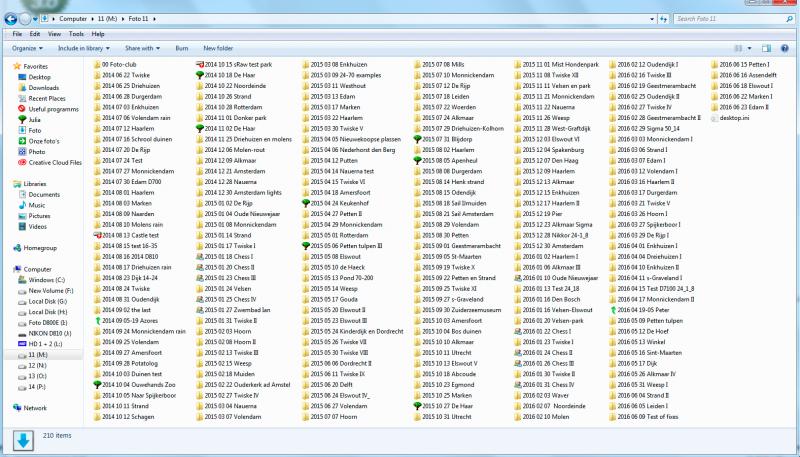Click the Burn button
This screenshot has height=457, width=800.
(x=182, y=48)
